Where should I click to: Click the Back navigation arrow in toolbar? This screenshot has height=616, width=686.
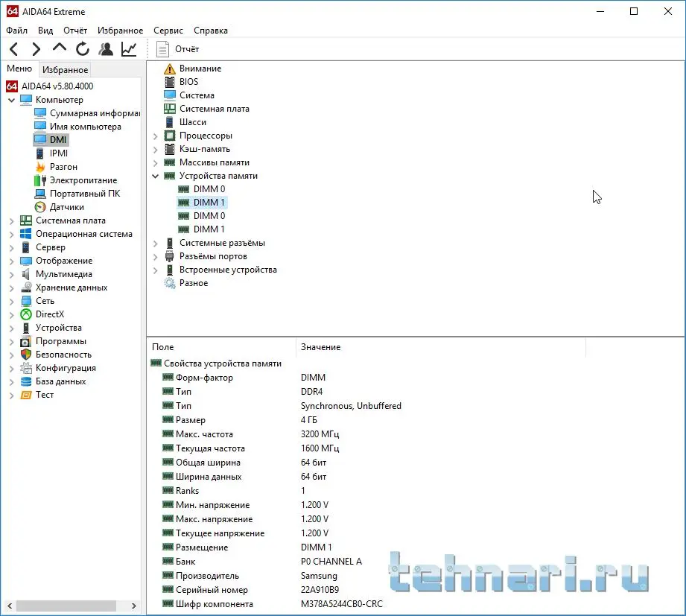pos(14,49)
